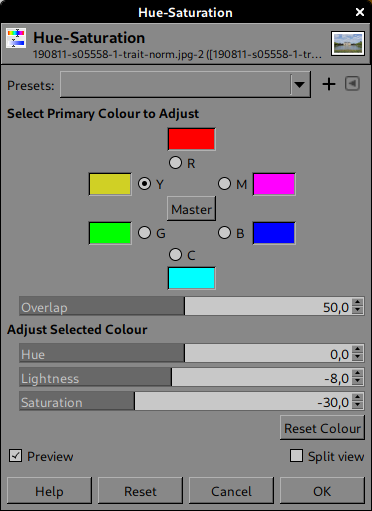Expand the Presets dropdown arrow
Viewport: 372px width, 511px height.
[299, 85]
